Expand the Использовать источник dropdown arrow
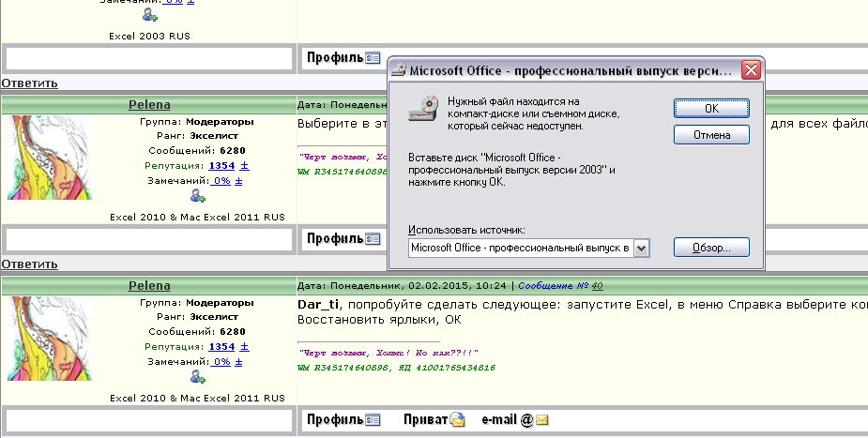The height and width of the screenshot is (438, 868). (x=641, y=249)
